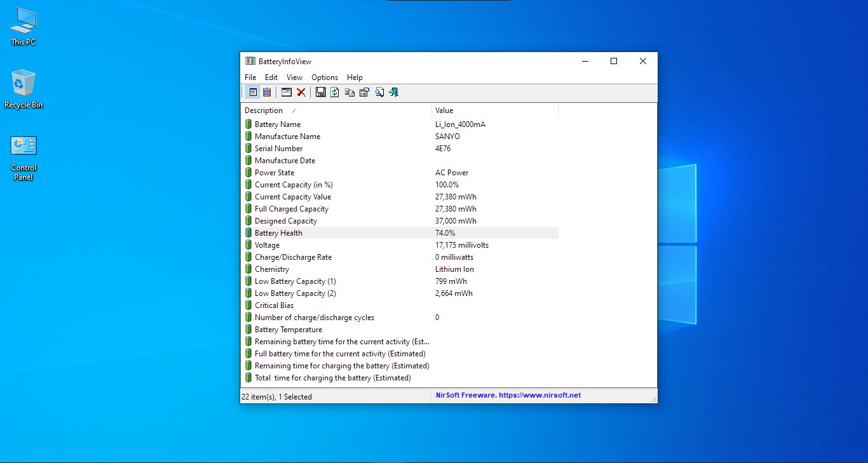Refresh battery info with the green arrows icon
Viewport: 868px width, 463px height.
coord(335,92)
